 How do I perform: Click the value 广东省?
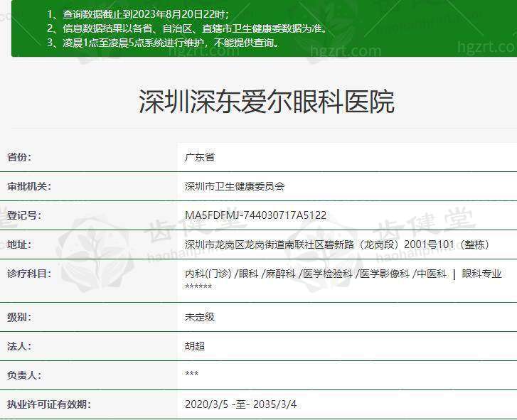click(x=200, y=157)
